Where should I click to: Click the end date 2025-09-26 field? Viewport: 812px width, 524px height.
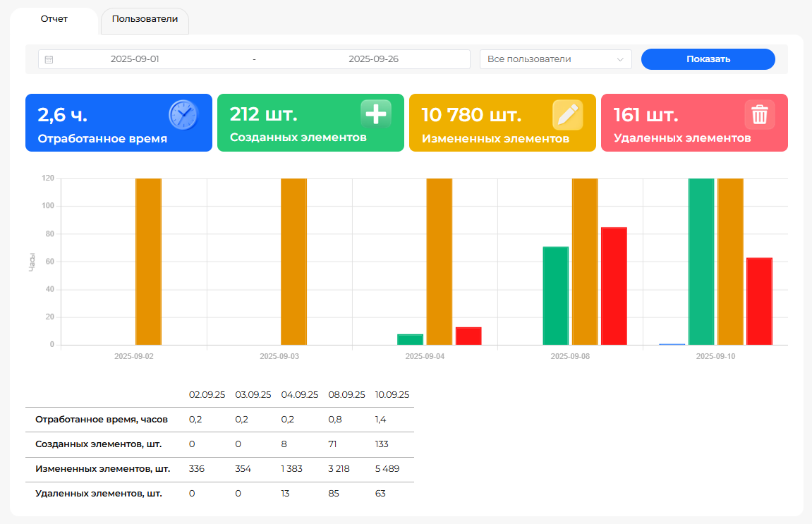click(x=373, y=59)
